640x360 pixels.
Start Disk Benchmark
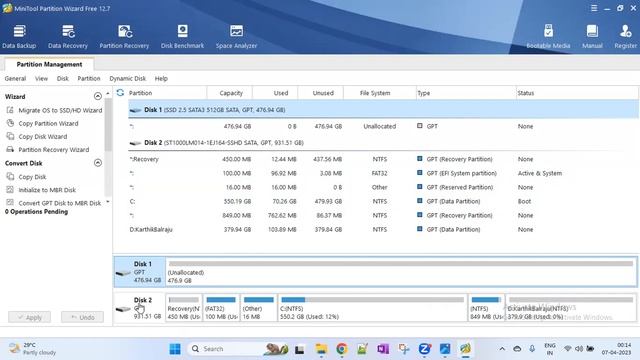[x=182, y=37]
